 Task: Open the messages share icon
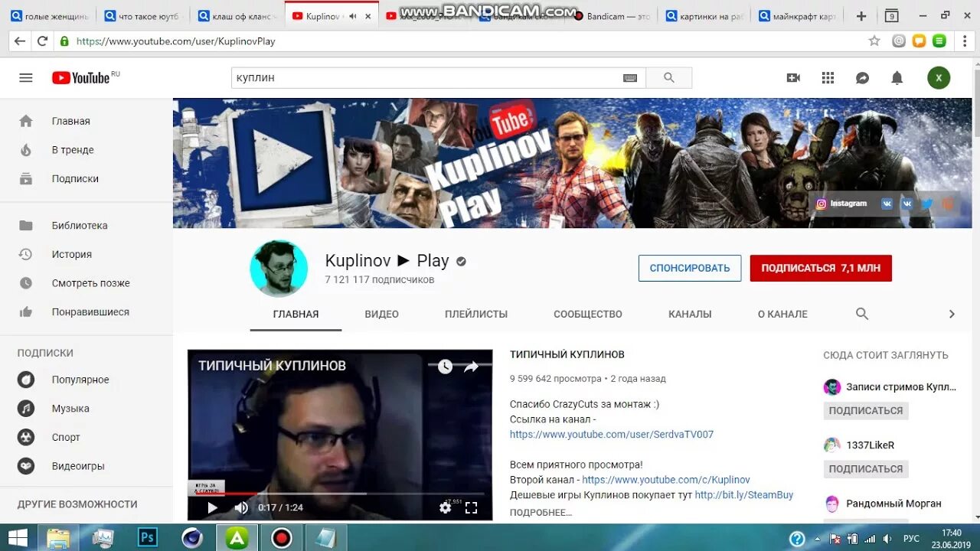(862, 77)
